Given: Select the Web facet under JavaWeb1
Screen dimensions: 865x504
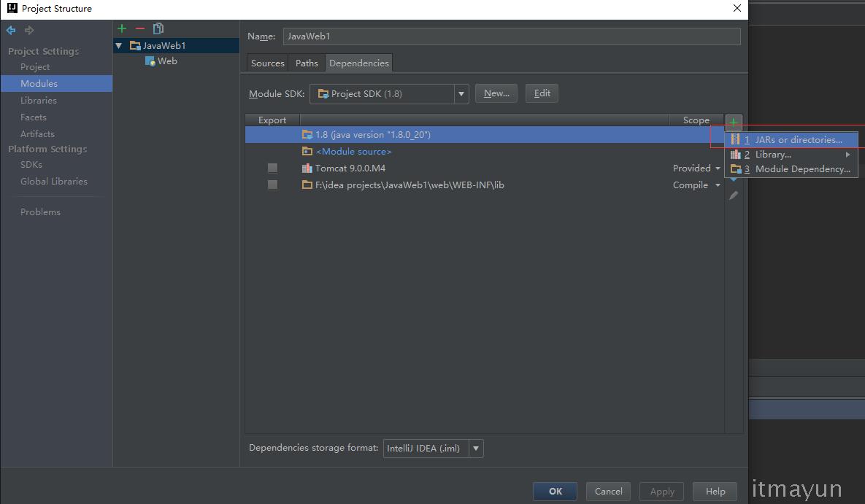Looking at the screenshot, I should pyautogui.click(x=161, y=61).
